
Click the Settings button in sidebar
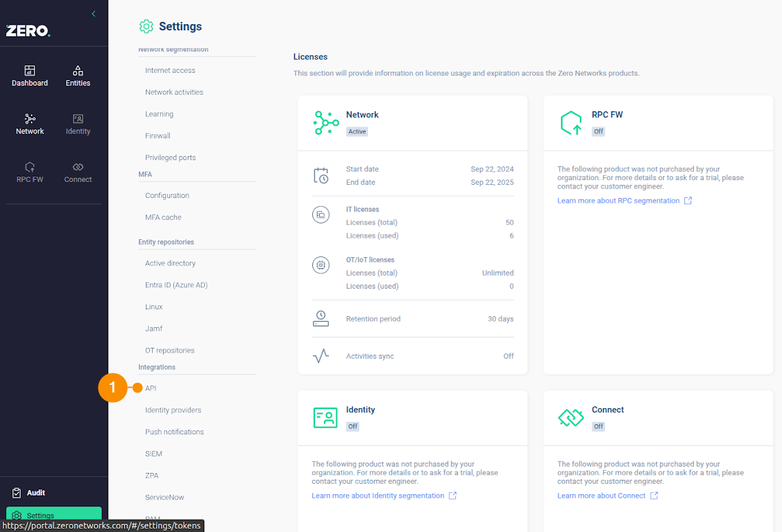pos(54,516)
